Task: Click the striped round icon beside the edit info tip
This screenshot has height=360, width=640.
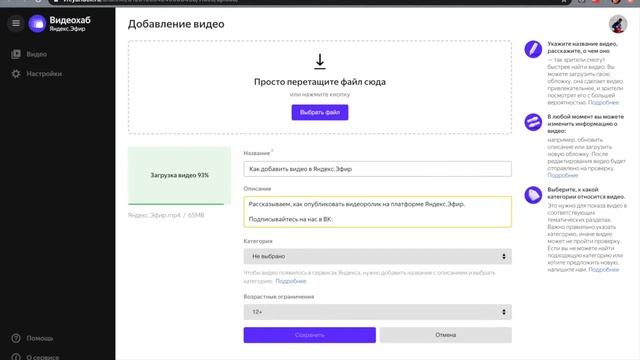Action: tap(533, 122)
